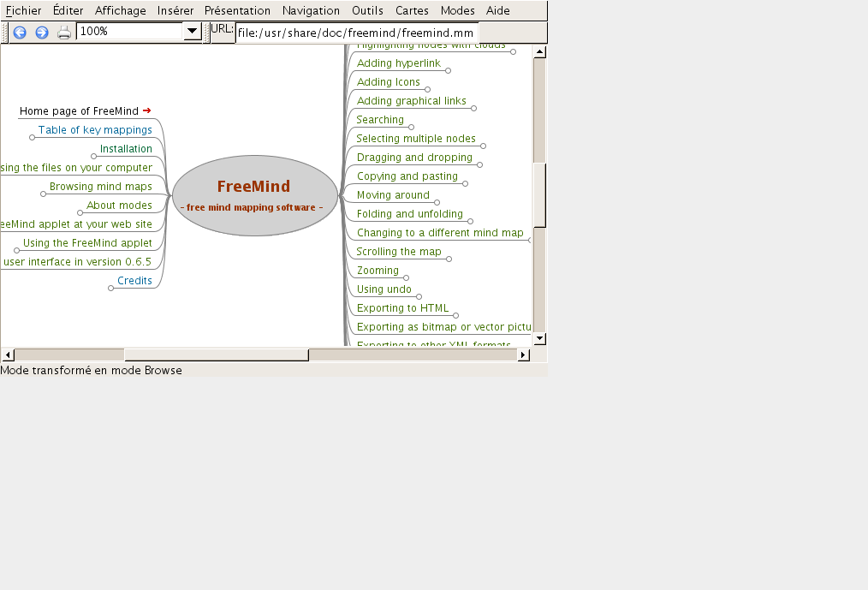
Task: Click the red arrow link icon by Home page
Action: (x=146, y=110)
